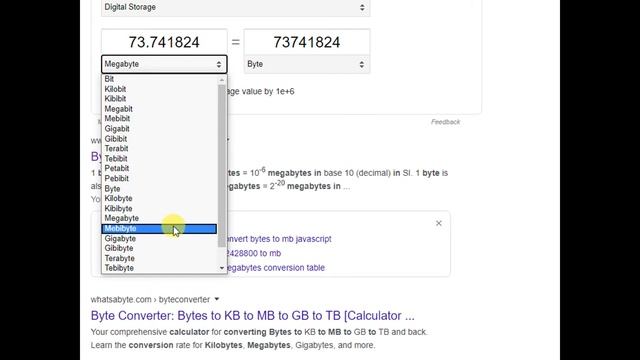Image resolution: width=640 pixels, height=360 pixels.
Task: Choose Tebibit from the list
Action: tap(160, 159)
